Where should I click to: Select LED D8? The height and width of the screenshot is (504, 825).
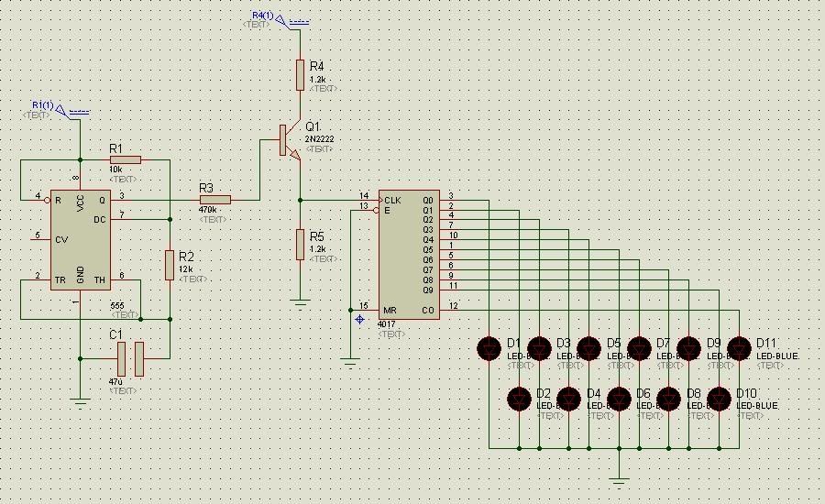(x=669, y=399)
